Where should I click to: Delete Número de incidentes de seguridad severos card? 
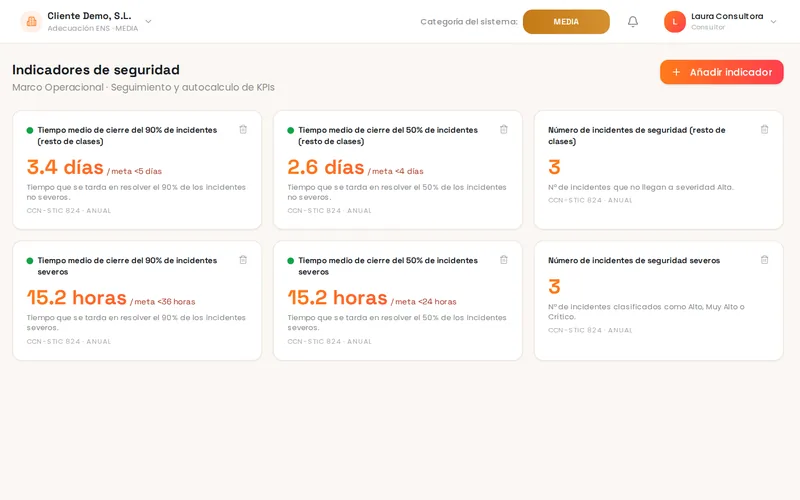pyautogui.click(x=764, y=260)
